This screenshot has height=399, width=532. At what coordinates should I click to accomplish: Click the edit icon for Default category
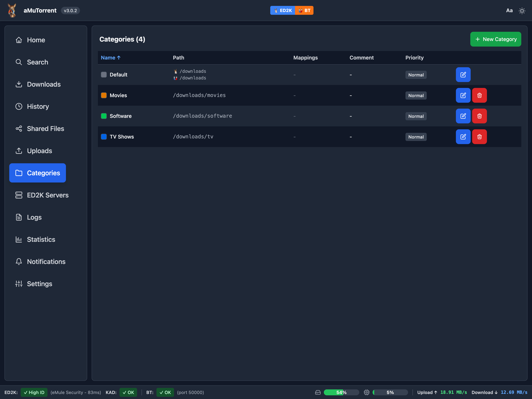(x=463, y=75)
